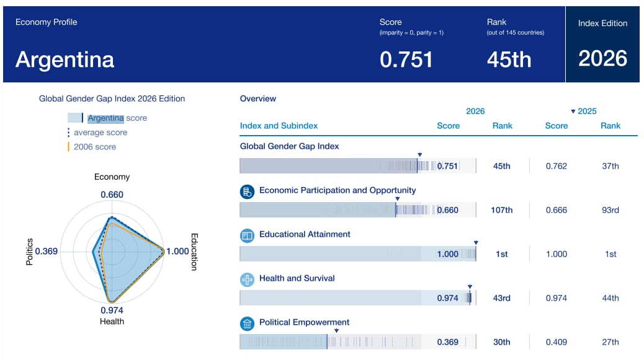Click the 2025 score 0.762 cell

[556, 166]
